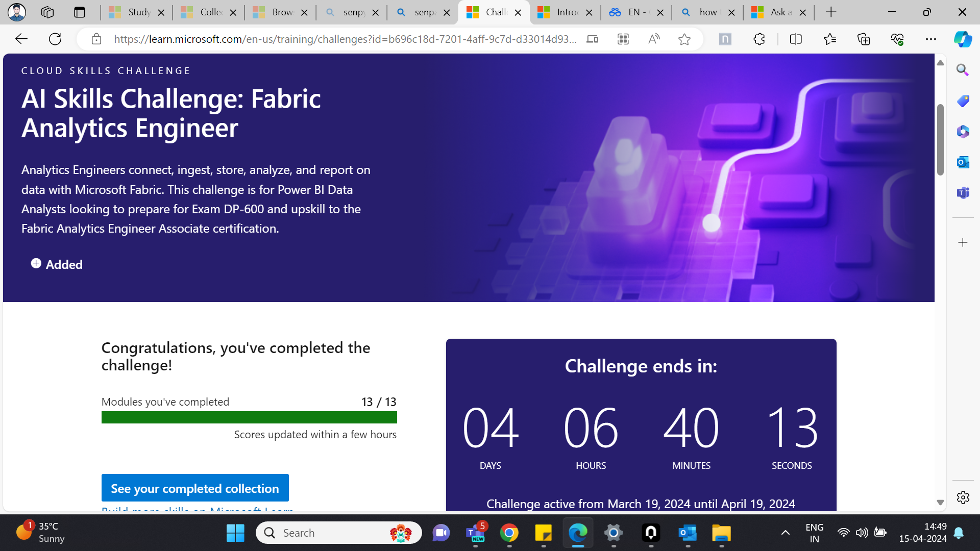Viewport: 980px width, 551px height.
Task: Open Teams from the taskbar
Action: point(476,533)
